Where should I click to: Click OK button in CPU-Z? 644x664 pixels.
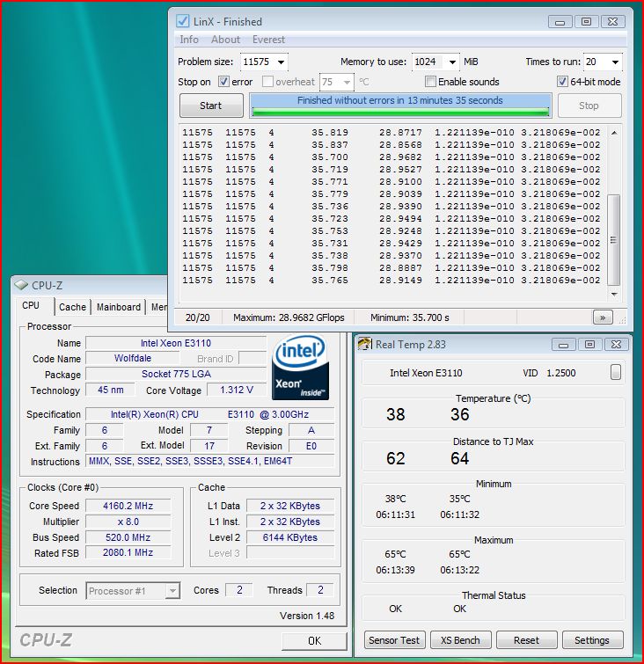click(314, 641)
